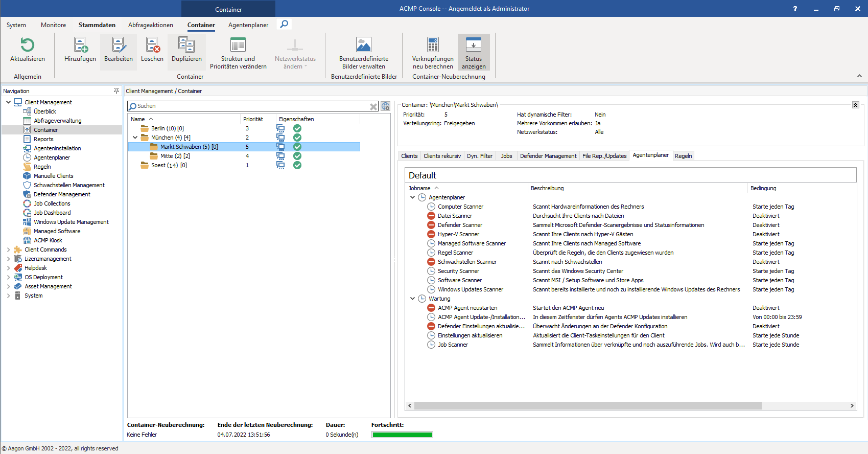This screenshot has height=454, width=868.
Task: Click the Bearbeiten edit icon
Action: point(119,46)
